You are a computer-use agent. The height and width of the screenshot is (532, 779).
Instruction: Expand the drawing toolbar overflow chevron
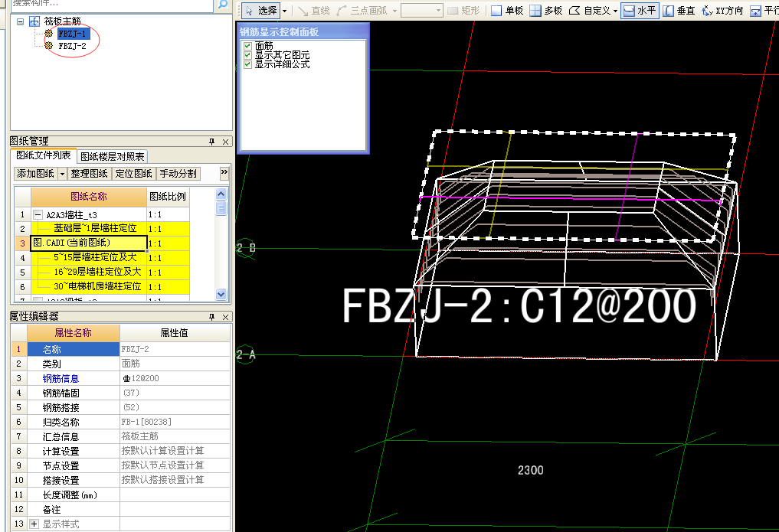coord(224,172)
